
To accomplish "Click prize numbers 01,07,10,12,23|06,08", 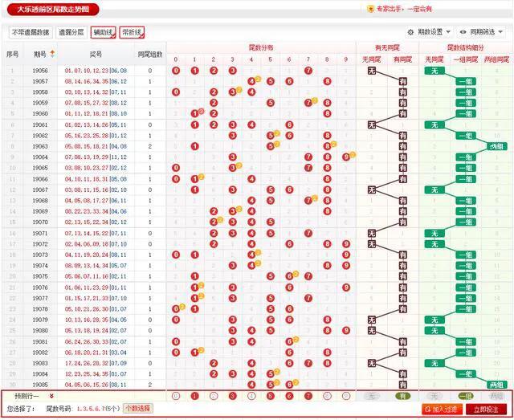I will (96, 71).
